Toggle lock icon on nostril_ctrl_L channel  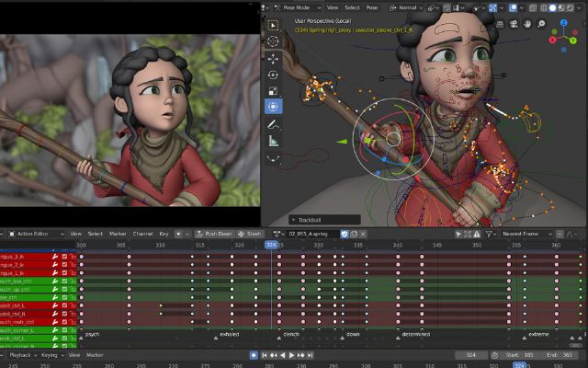[x=73, y=305]
